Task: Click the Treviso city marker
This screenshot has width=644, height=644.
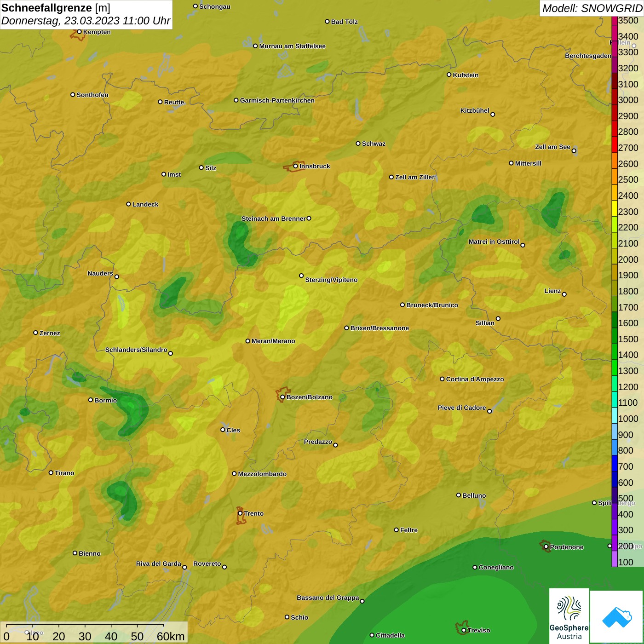Action: (464, 630)
